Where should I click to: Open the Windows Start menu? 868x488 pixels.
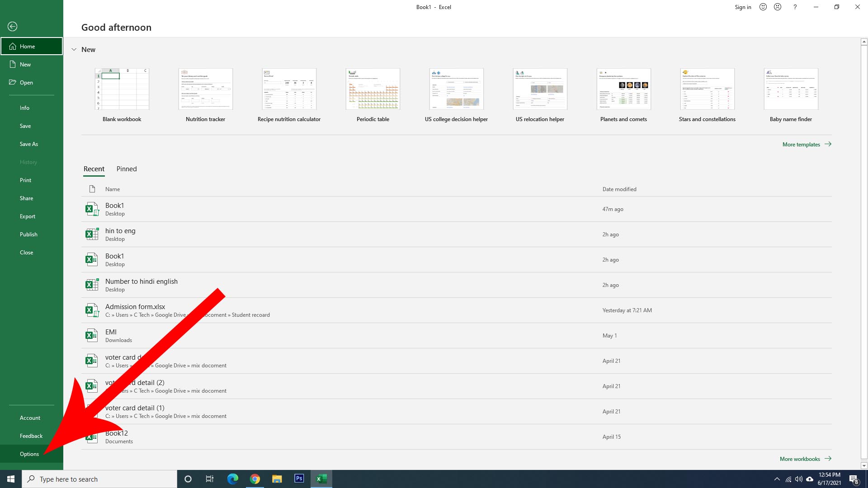[x=10, y=479]
